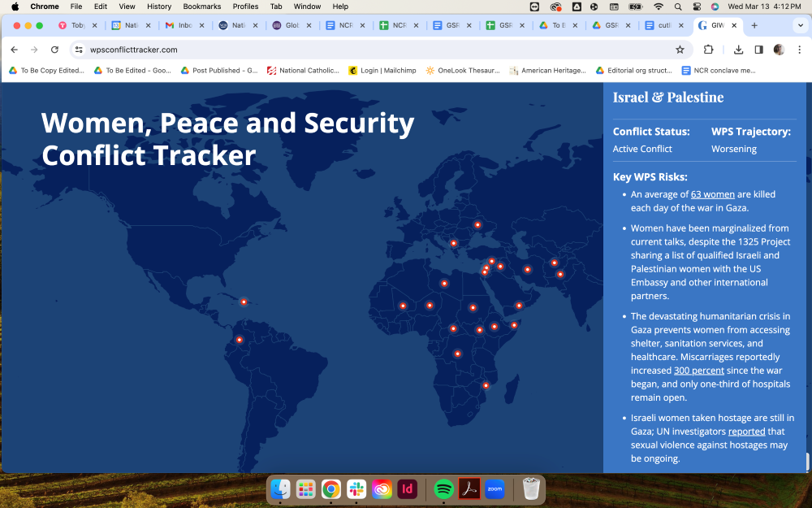Open the Profiles menu

(245, 7)
